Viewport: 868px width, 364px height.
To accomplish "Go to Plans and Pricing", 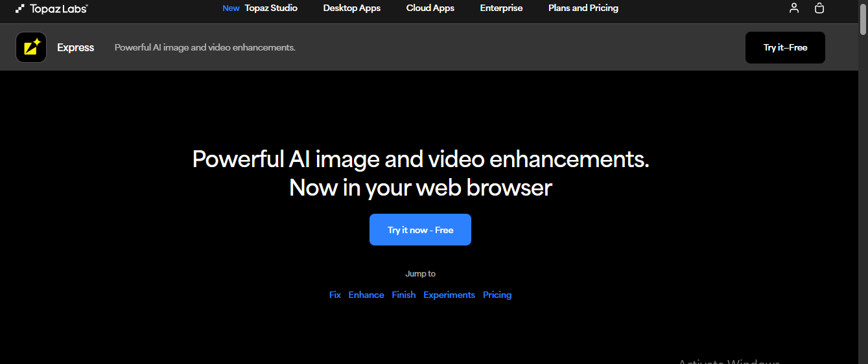I will pos(583,8).
